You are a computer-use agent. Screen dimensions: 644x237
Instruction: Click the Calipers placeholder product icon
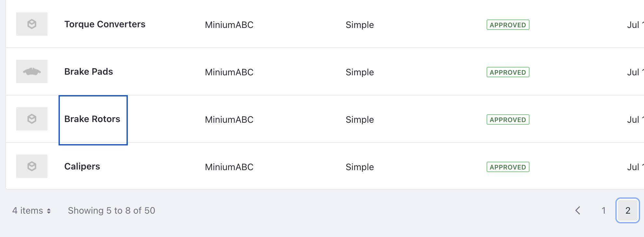point(32,166)
